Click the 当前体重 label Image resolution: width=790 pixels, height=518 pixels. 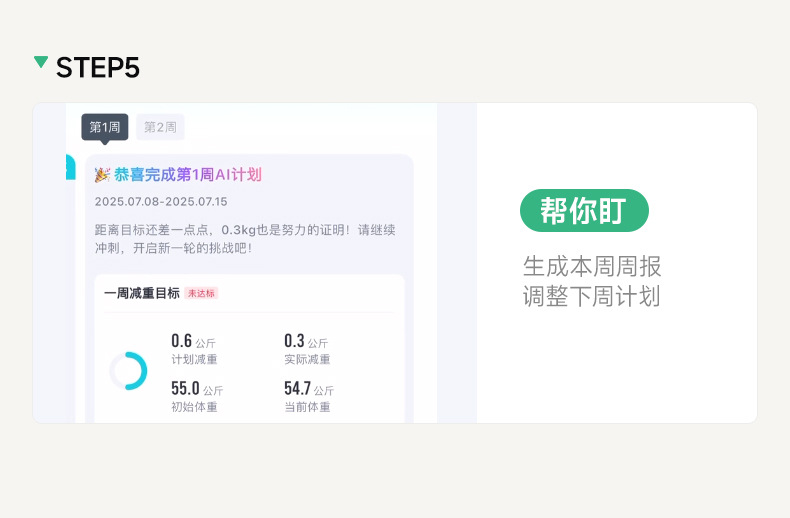(307, 407)
